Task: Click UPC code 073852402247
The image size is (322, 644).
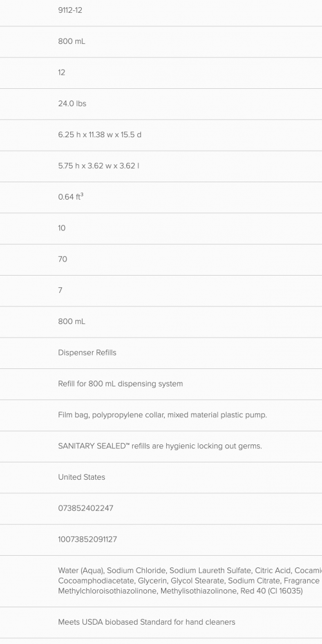Action: (86, 509)
